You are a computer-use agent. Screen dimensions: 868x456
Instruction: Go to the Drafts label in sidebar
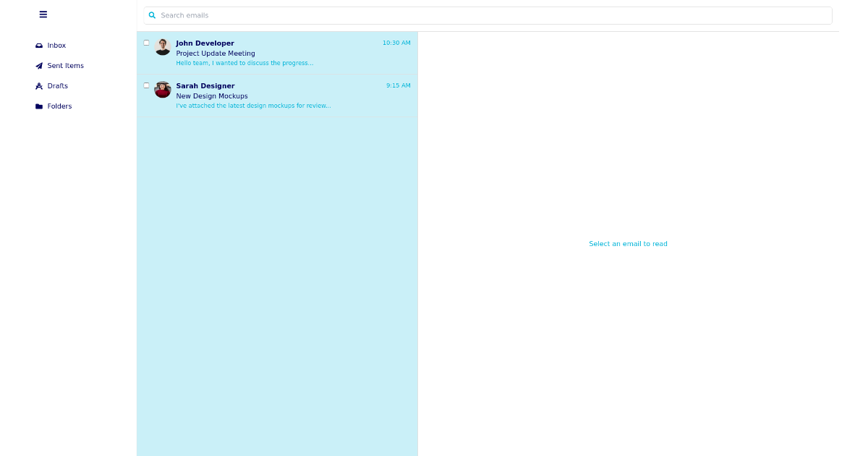pyautogui.click(x=58, y=86)
